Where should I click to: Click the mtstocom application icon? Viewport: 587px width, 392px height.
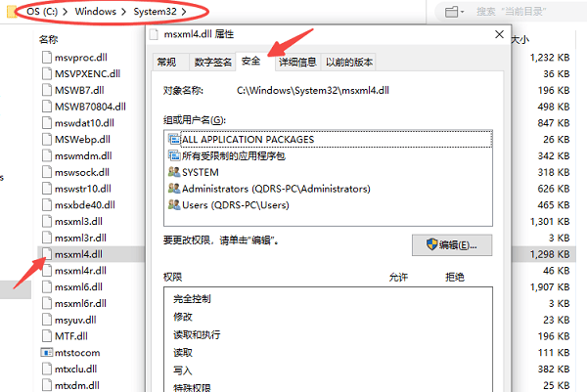46,353
